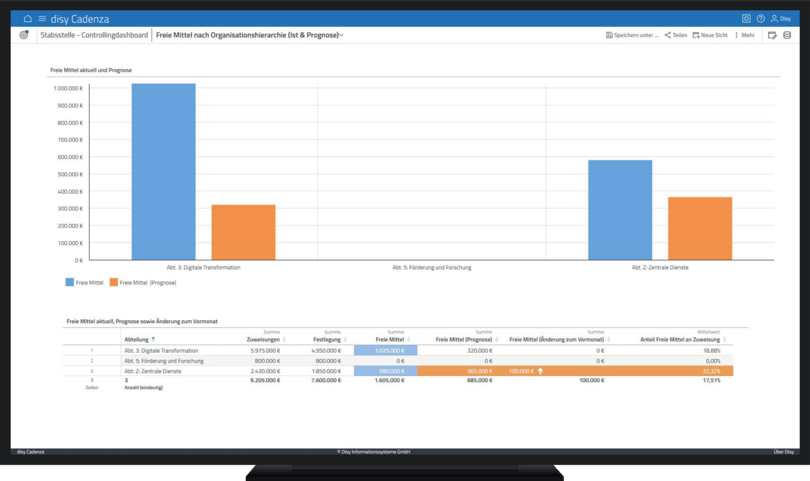The width and height of the screenshot is (810, 481).
Task: Click the database icon at far right toolbar
Action: (787, 35)
